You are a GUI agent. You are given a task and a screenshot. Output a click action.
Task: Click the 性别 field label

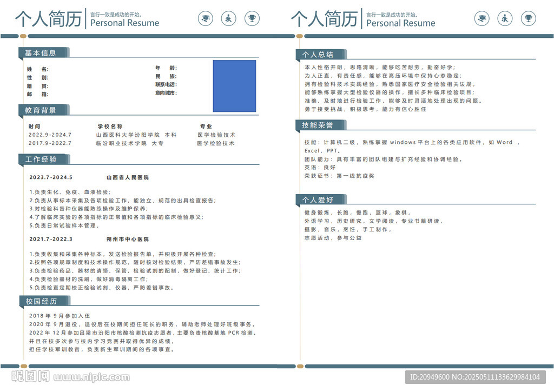click(x=38, y=78)
